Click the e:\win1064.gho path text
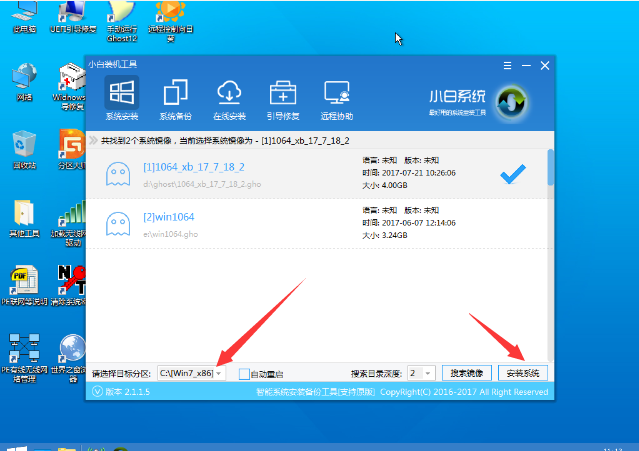Viewport: 639px width, 451px height. (x=170, y=234)
